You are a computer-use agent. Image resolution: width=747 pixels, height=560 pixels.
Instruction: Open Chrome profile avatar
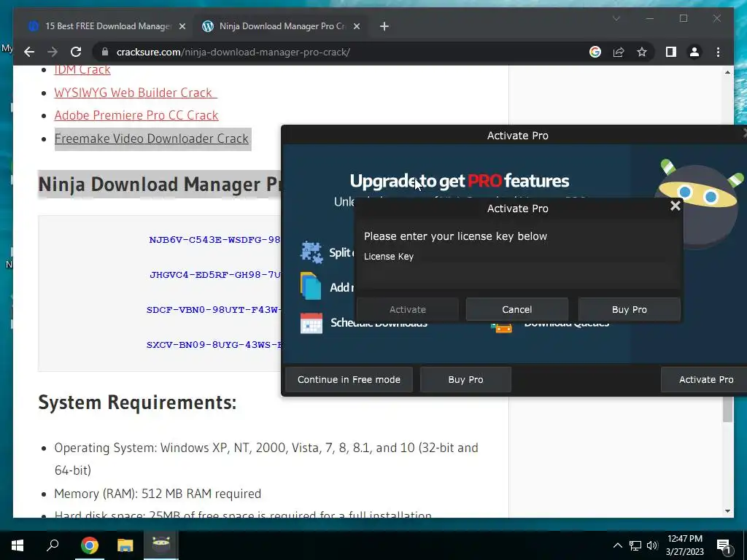point(694,52)
